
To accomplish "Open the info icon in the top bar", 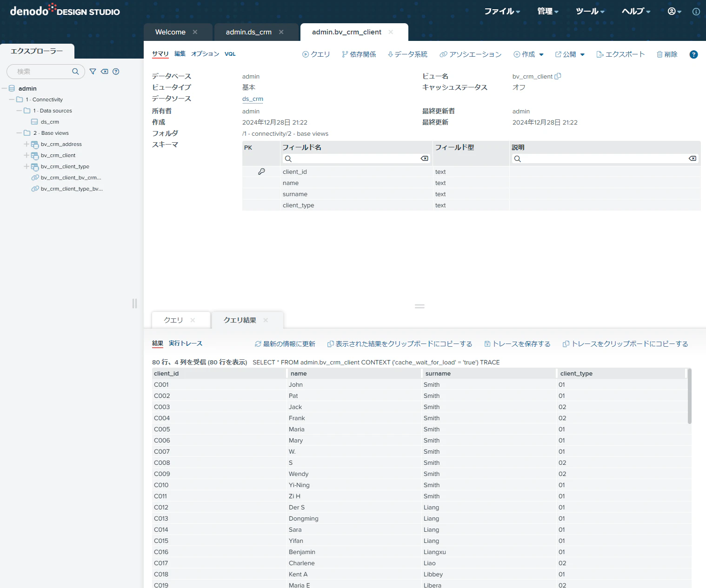I will click(696, 12).
